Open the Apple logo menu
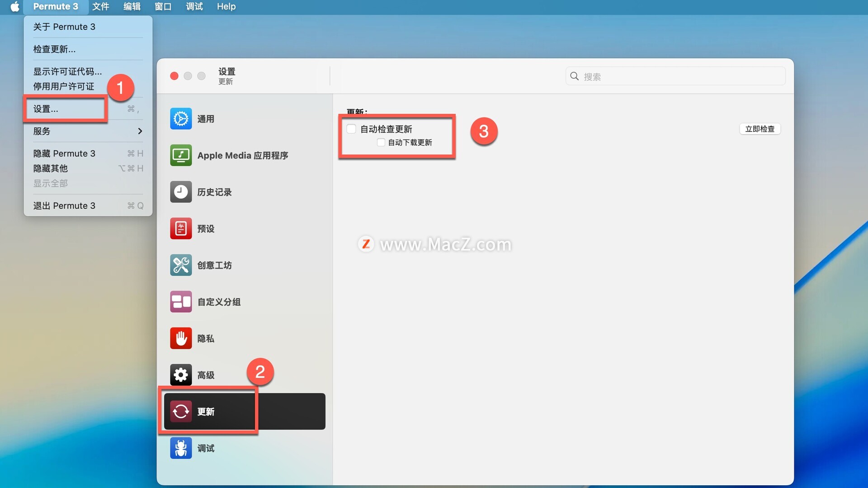The width and height of the screenshot is (868, 488). 15,6
